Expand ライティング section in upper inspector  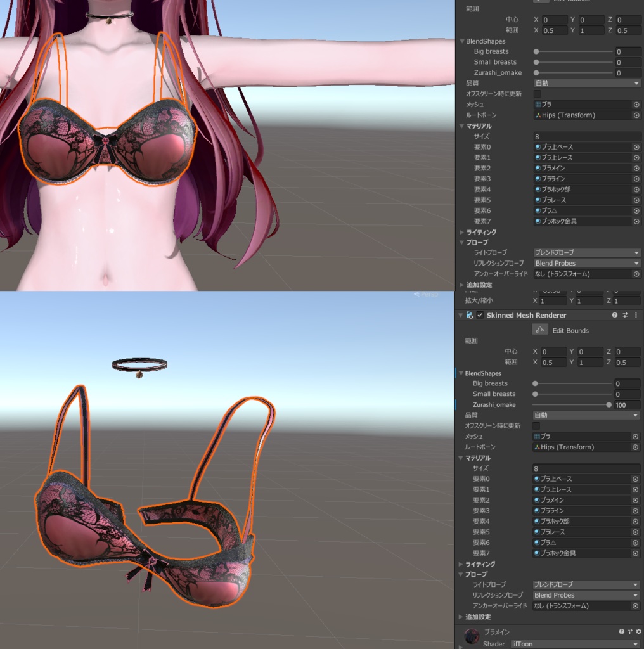(462, 232)
